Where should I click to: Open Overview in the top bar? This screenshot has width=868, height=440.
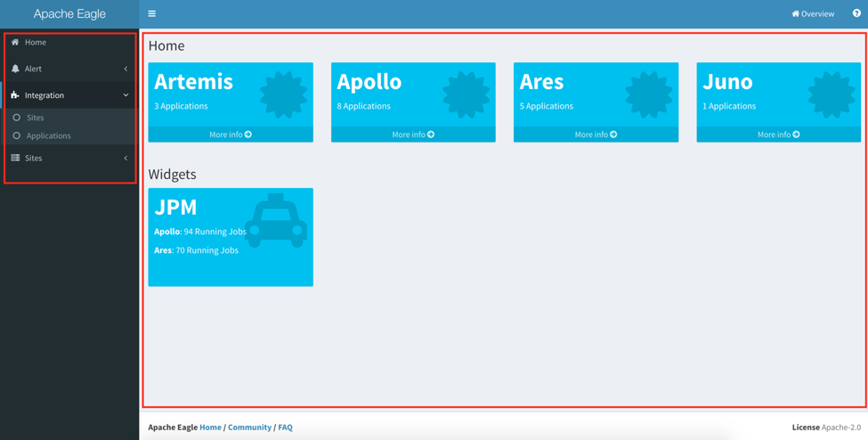pyautogui.click(x=813, y=14)
